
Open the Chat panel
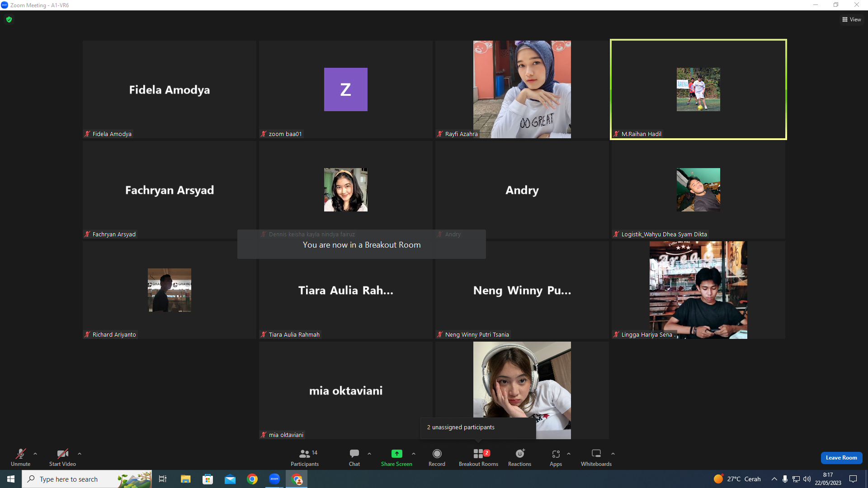(354, 457)
